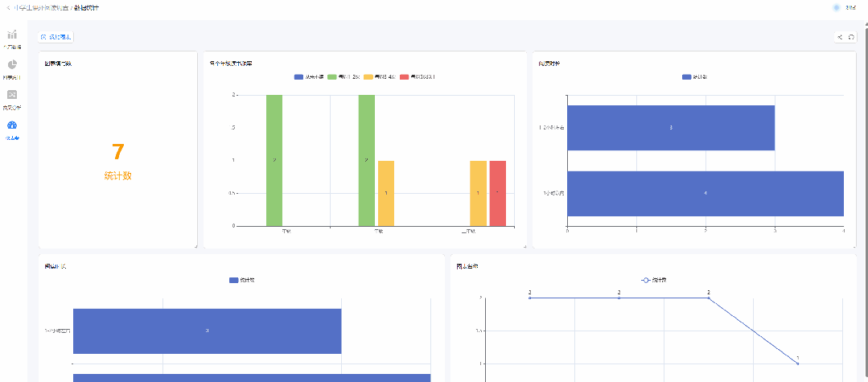Grab resize handle of the number card
Viewport: 868px width, 382px height.
tap(195, 246)
